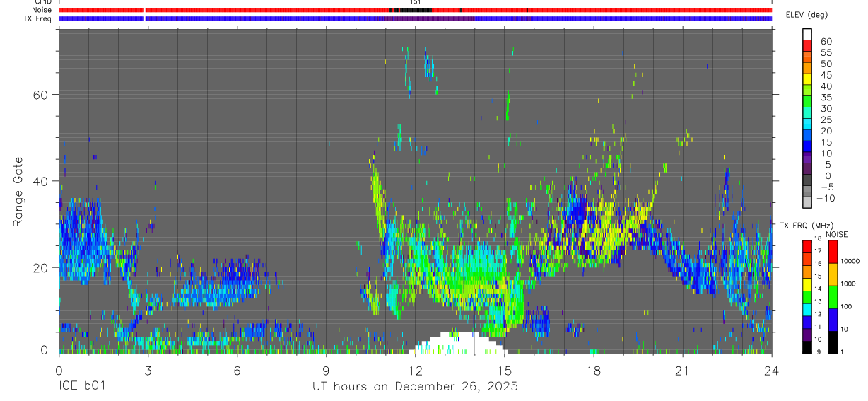The width and height of the screenshot is (868, 401).
Task: Click hour 24 on the UT time axis
Action: [x=772, y=370]
